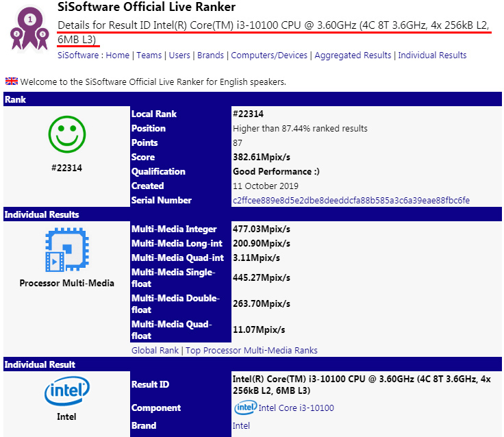Viewport: 504px width, 437px height.
Task: Click the Component label
Action: 156,408
